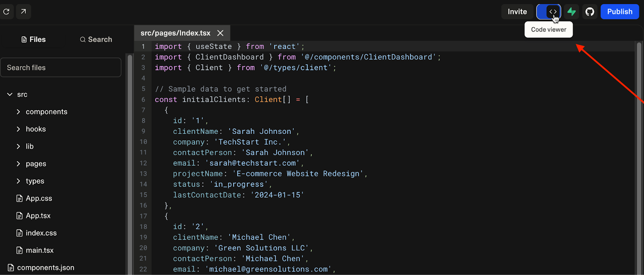Click the Search files input field
The width and height of the screenshot is (644, 275).
pos(61,68)
